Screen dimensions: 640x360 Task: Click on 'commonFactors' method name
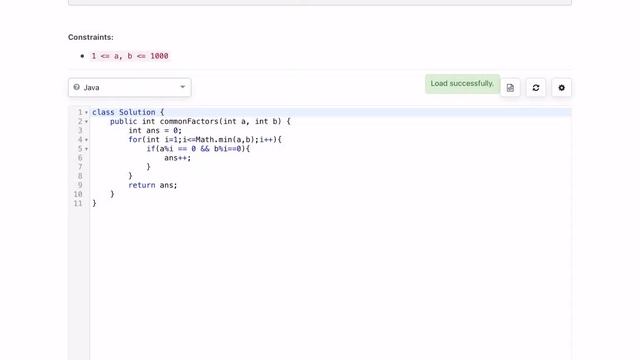189,121
